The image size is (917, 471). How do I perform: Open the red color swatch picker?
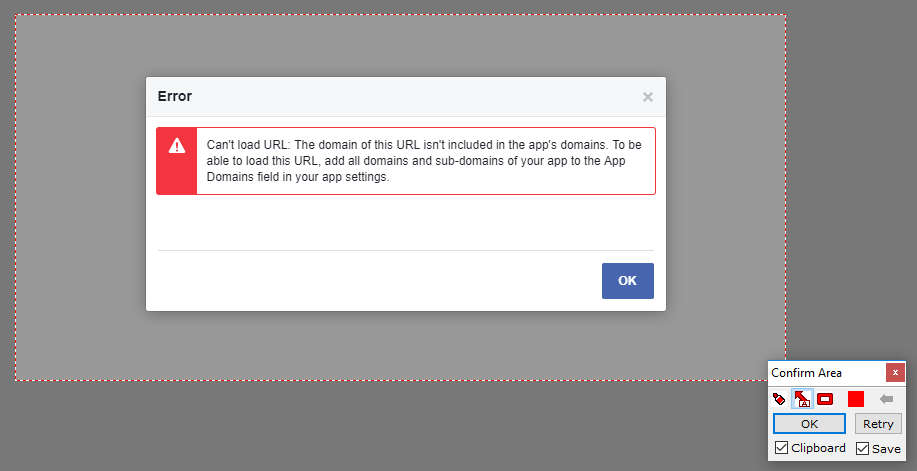tap(856, 399)
